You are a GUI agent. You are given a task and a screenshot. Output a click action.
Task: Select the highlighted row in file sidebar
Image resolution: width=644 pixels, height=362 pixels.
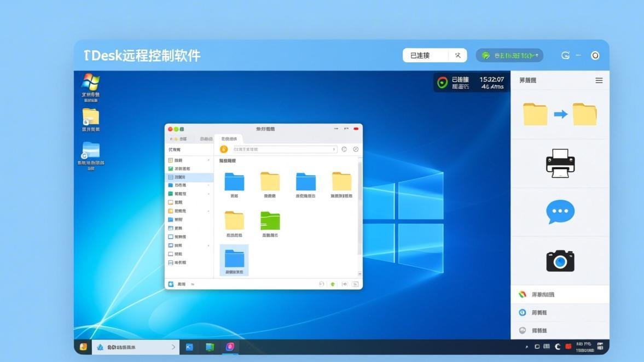point(189,177)
